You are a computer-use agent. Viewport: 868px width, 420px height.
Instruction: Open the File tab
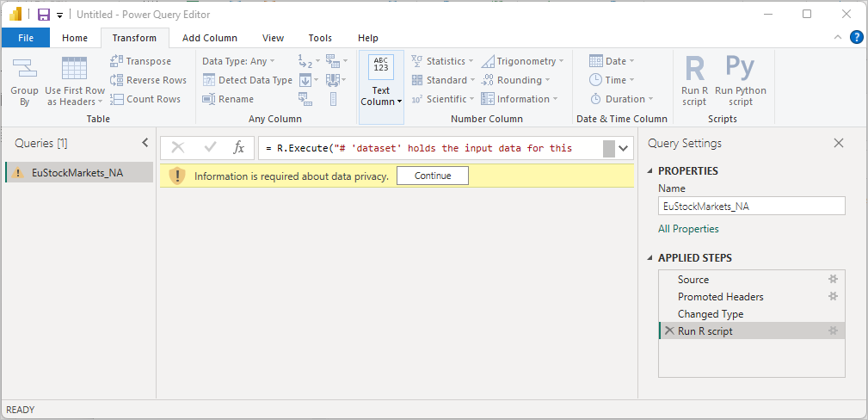click(x=26, y=38)
